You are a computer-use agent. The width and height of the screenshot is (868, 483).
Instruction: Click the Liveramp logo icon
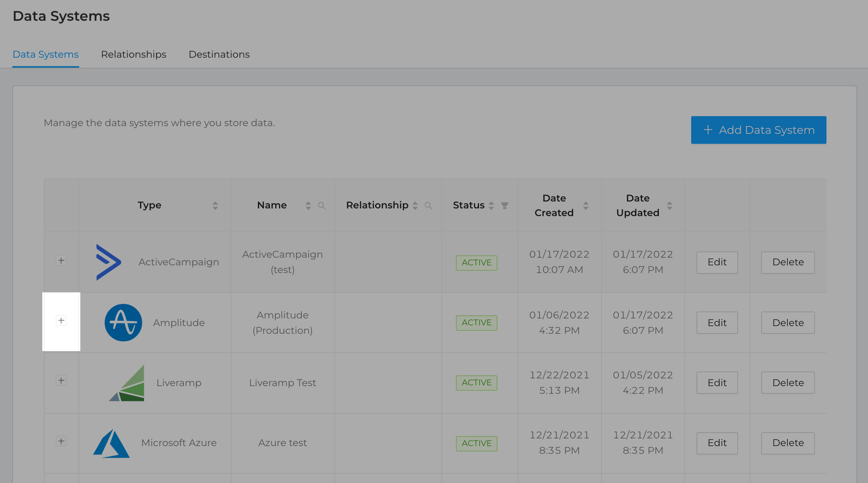[x=127, y=383]
